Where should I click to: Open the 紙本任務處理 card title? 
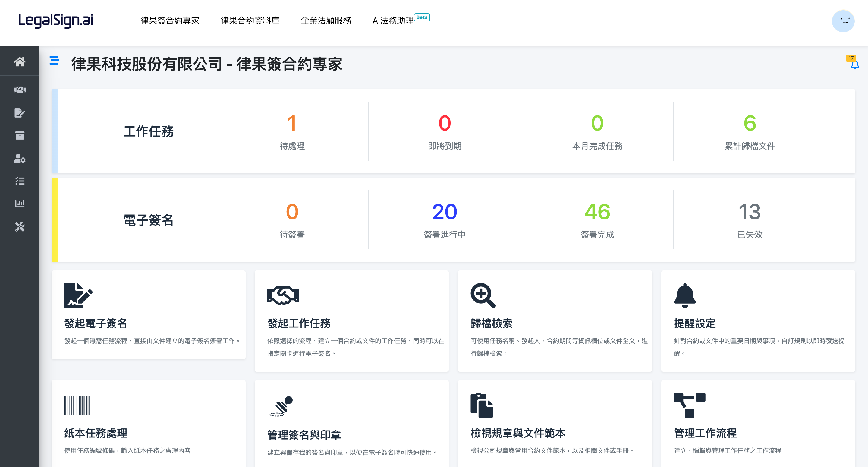point(96,433)
